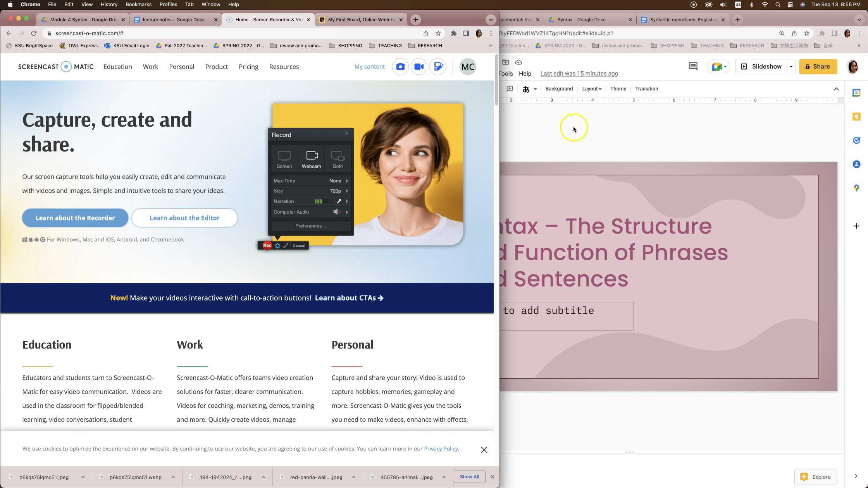Click the move-to-folder icon in Slides

click(x=506, y=62)
